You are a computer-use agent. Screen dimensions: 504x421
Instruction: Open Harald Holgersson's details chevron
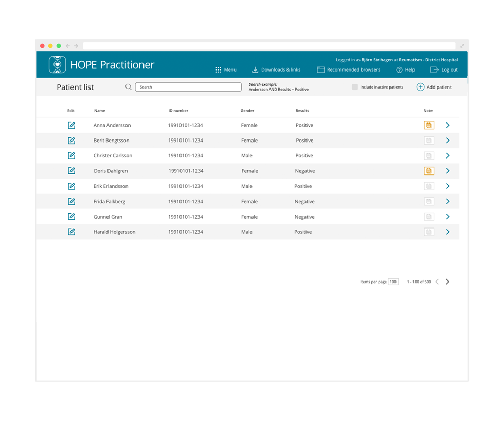tap(448, 232)
